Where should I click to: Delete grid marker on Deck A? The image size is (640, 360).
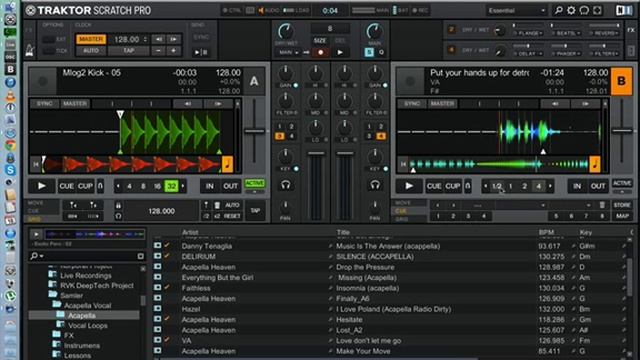217,205
